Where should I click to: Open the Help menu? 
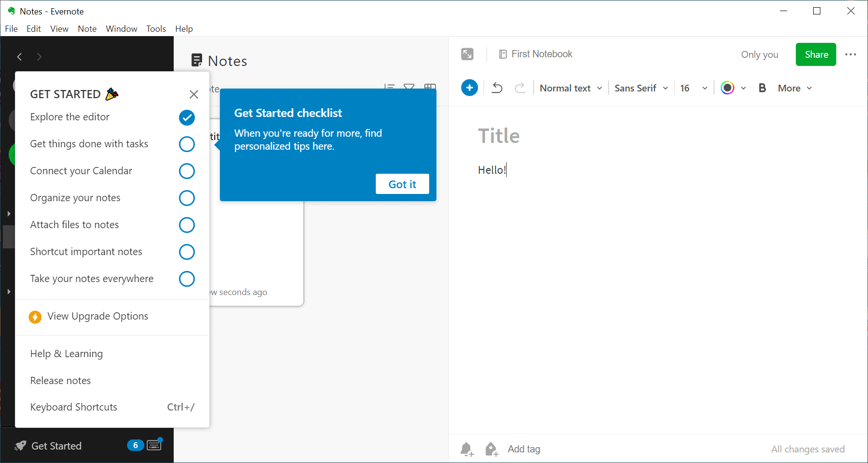tap(184, 29)
